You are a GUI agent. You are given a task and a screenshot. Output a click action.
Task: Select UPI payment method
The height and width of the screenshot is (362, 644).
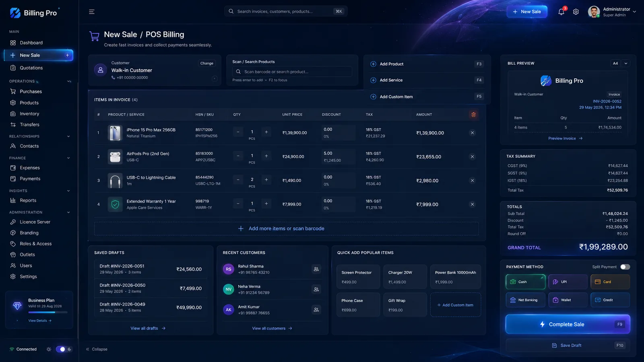tap(568, 282)
